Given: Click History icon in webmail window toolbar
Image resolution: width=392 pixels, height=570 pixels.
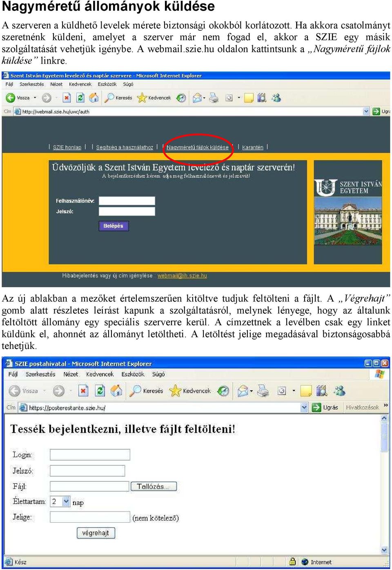Looking at the screenshot, I should 181,98.
